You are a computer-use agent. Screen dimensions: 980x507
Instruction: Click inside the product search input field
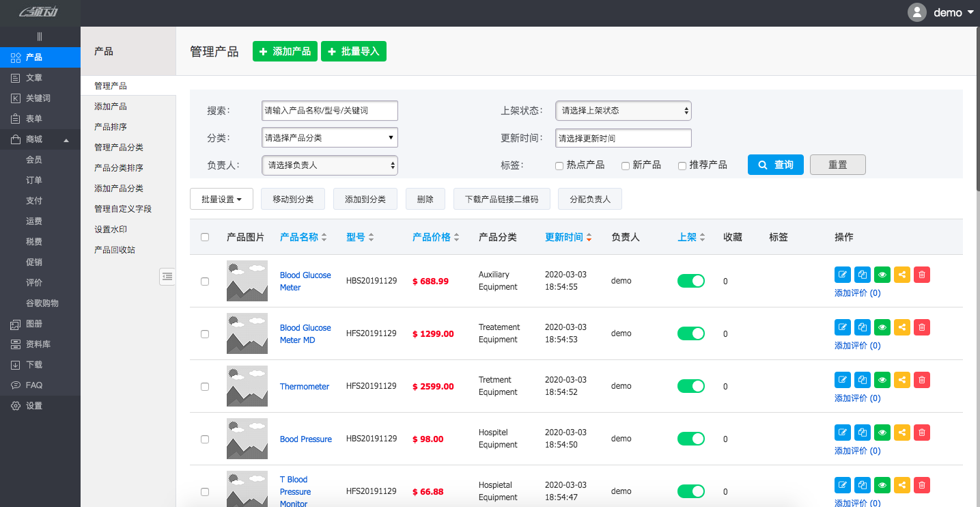click(328, 110)
